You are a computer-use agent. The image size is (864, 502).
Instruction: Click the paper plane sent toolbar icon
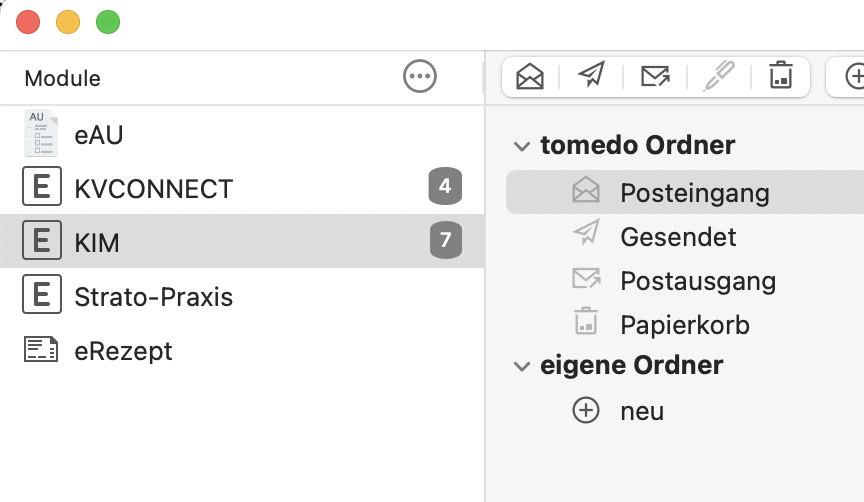[592, 74]
